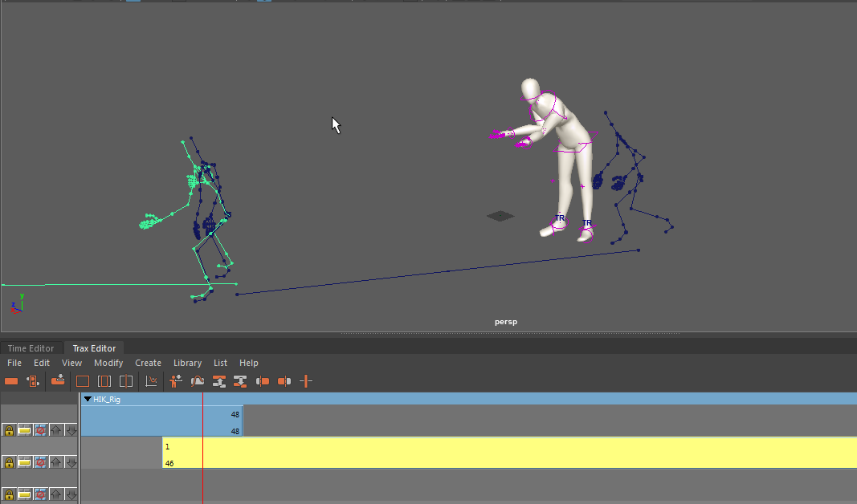Open the Create menu in Trax Editor
Image resolution: width=857 pixels, height=504 pixels.
point(148,363)
